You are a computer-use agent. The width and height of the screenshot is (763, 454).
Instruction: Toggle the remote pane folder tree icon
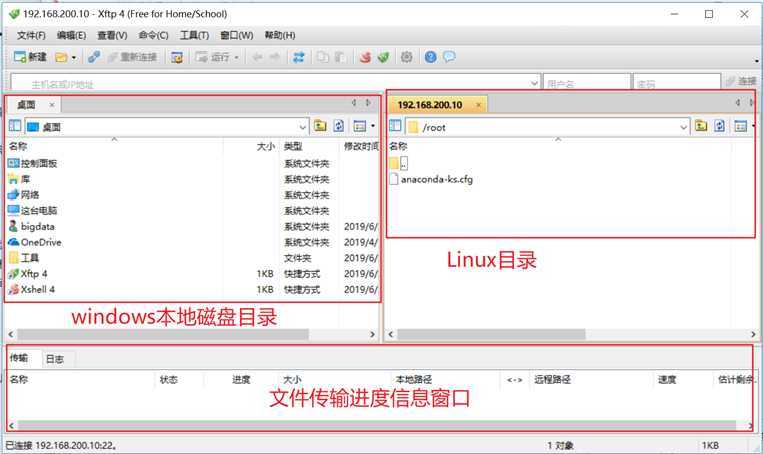point(395,126)
